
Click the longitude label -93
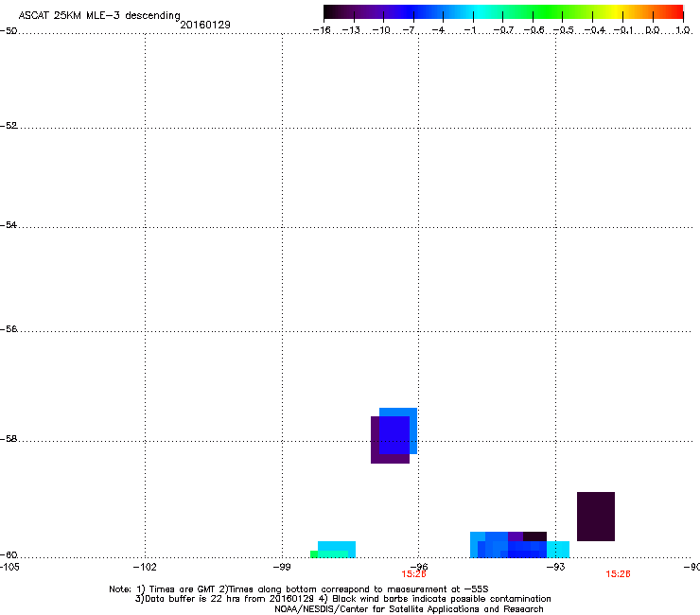point(556,567)
